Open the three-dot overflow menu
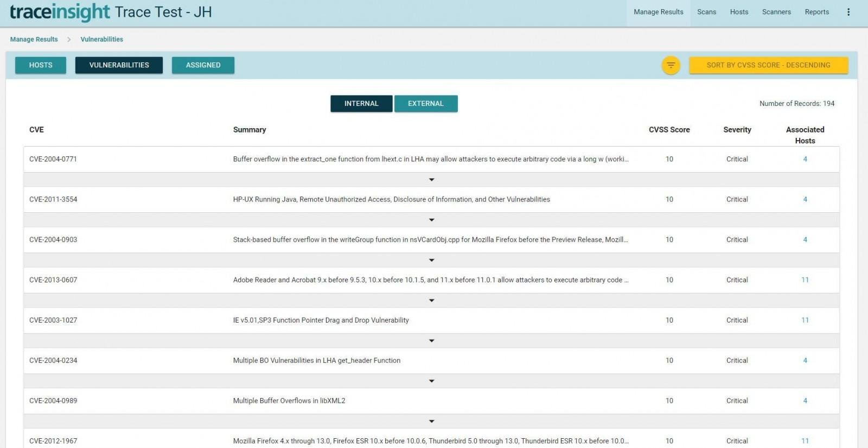 click(x=848, y=12)
